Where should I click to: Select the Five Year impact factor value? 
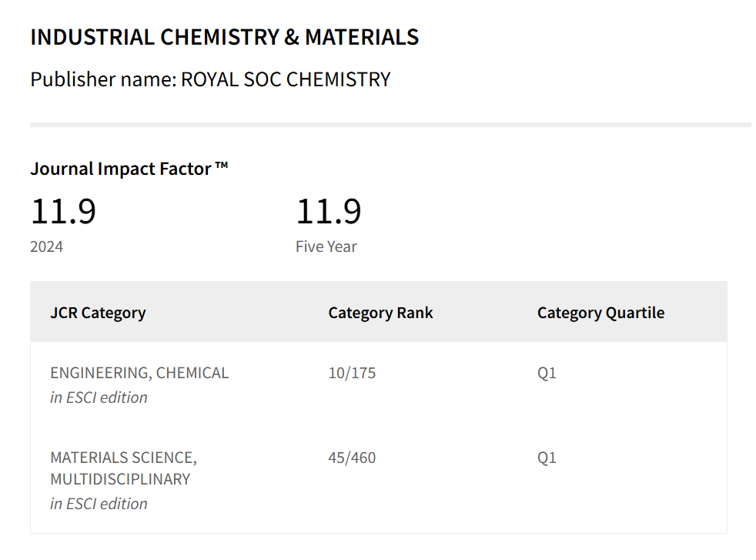(x=329, y=211)
